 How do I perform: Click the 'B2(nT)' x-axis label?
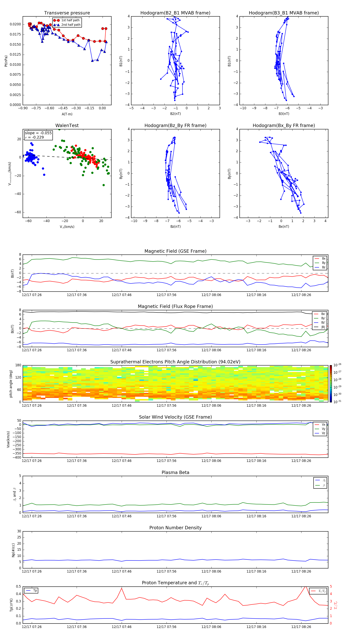pyautogui.click(x=175, y=114)
